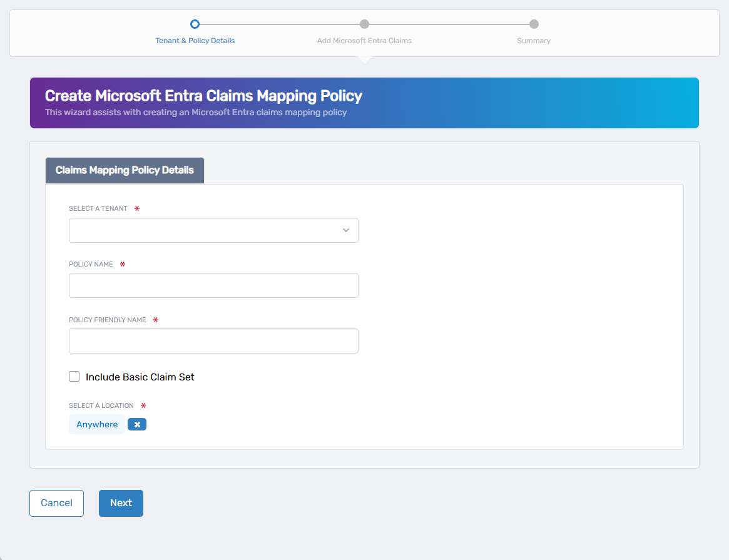Enable Include Basic Claim Set

click(74, 376)
